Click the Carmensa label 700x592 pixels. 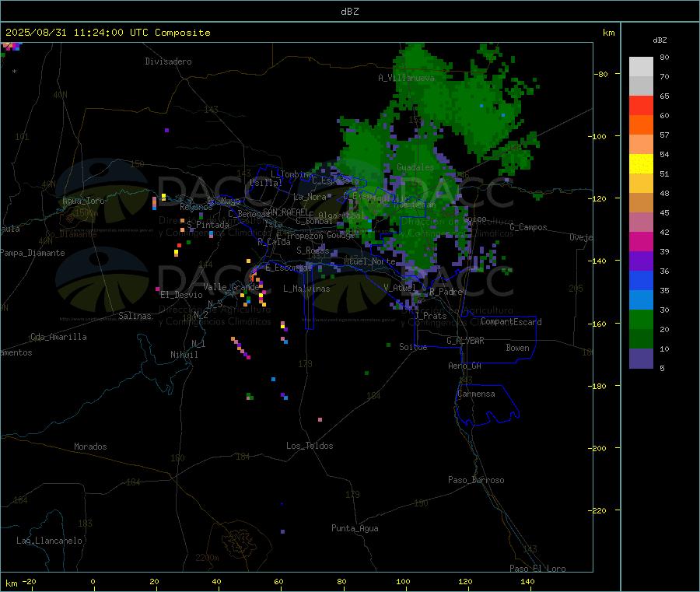pyautogui.click(x=476, y=394)
